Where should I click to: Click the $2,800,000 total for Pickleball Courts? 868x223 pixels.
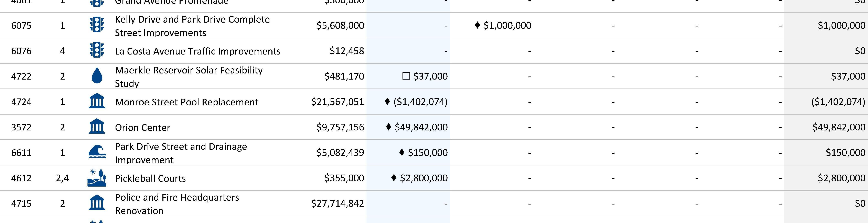[841, 178]
